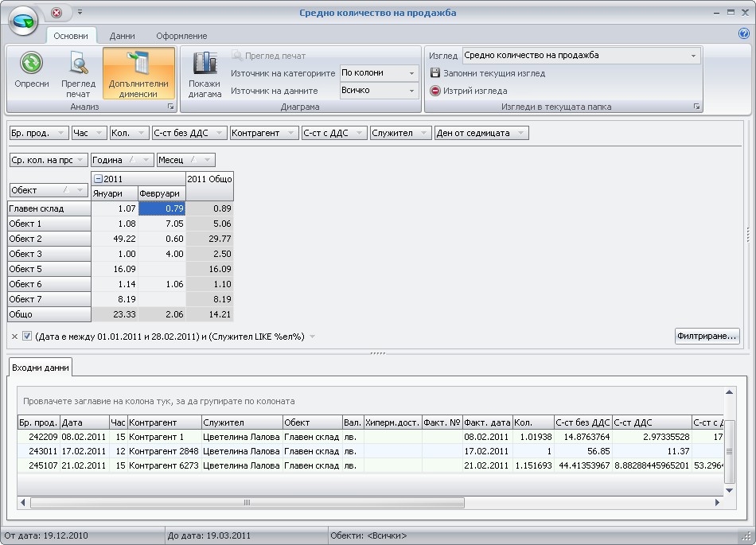Screen dimensions: 756x545
Task: Sort by the Служител column header
Action: coord(242,422)
